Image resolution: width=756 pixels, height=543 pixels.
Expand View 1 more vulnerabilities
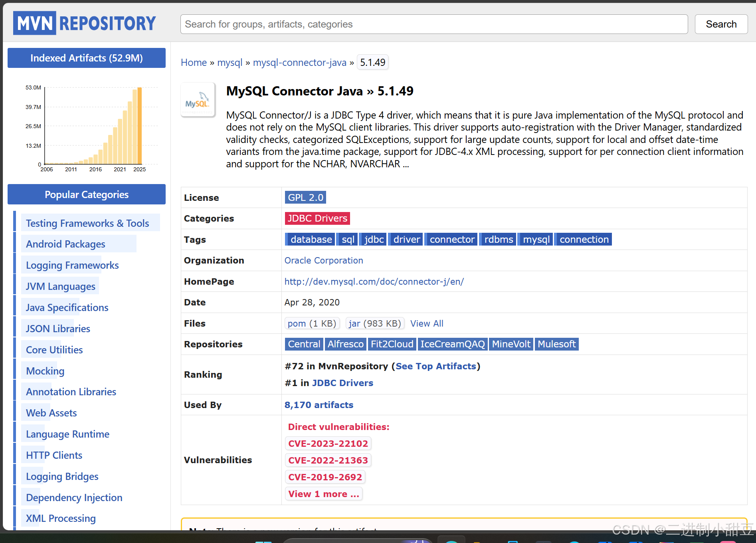click(324, 494)
